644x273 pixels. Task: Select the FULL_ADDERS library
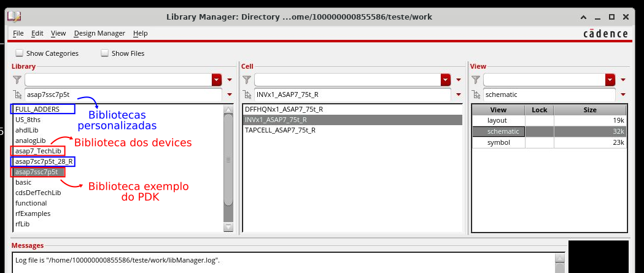click(37, 109)
